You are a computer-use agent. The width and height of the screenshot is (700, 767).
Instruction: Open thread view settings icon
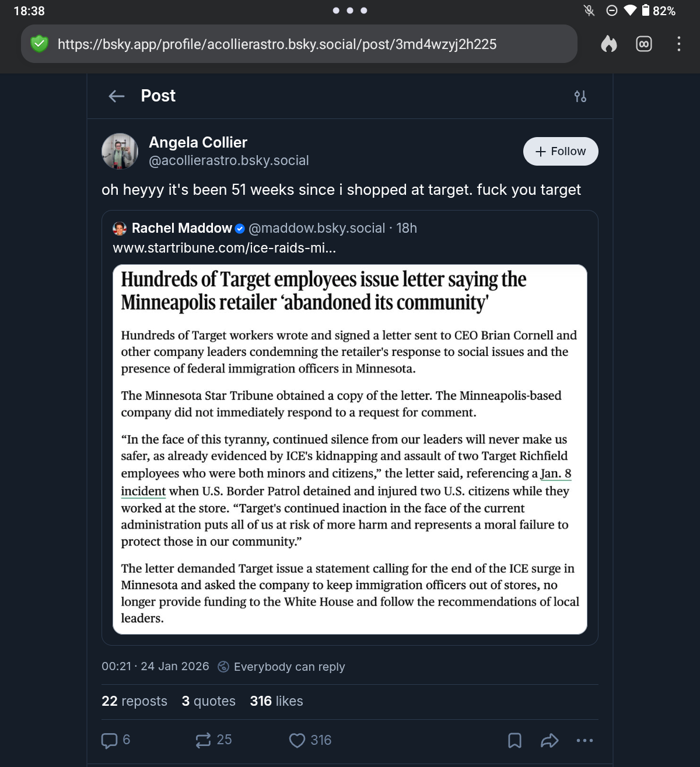[580, 96]
